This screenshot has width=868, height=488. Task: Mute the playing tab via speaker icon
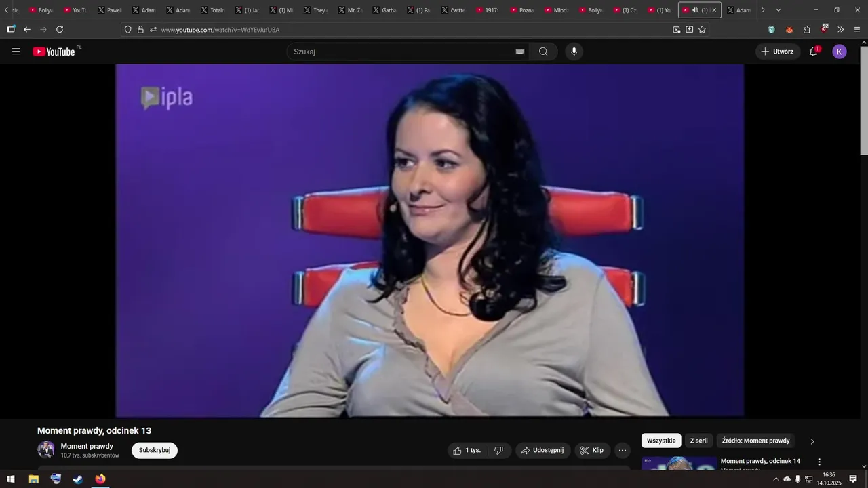[x=695, y=10]
